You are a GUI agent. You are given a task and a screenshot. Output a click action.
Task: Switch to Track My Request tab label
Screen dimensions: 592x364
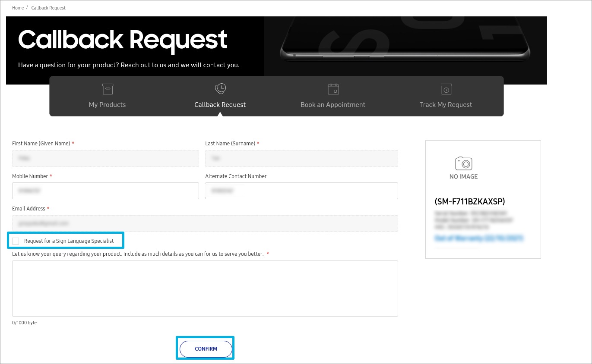pos(446,105)
